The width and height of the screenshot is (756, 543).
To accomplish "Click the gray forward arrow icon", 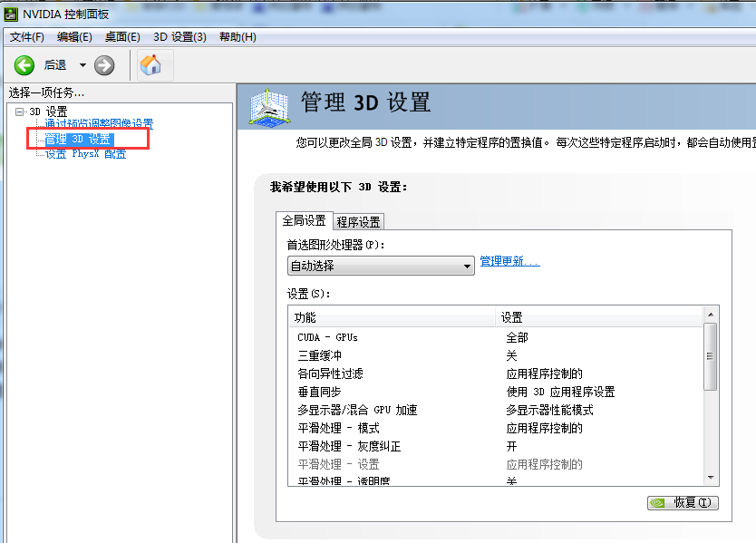I will (x=104, y=65).
